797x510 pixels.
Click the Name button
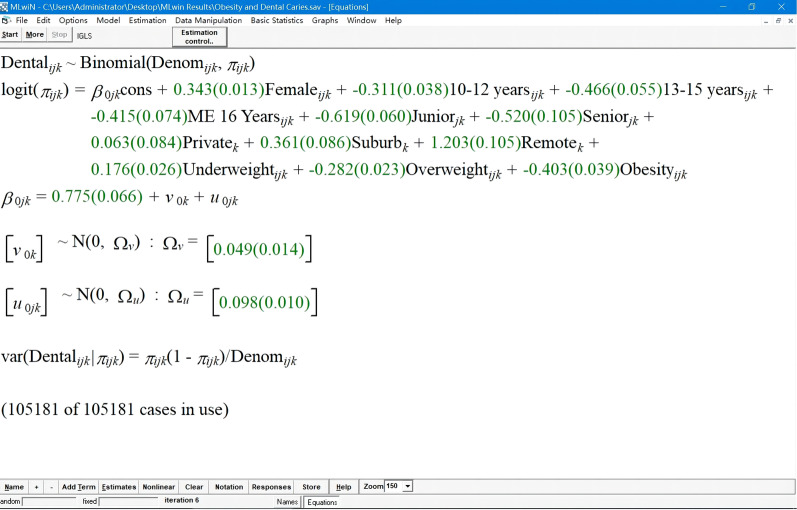pos(14,487)
